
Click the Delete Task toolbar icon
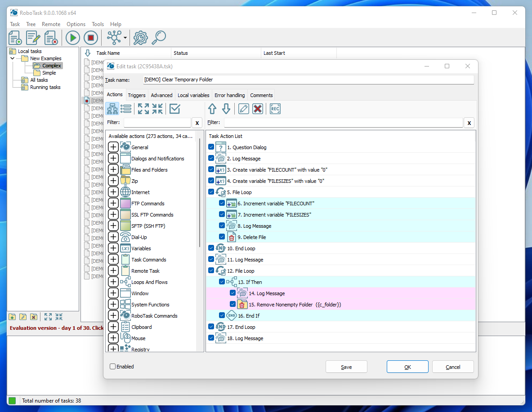51,38
